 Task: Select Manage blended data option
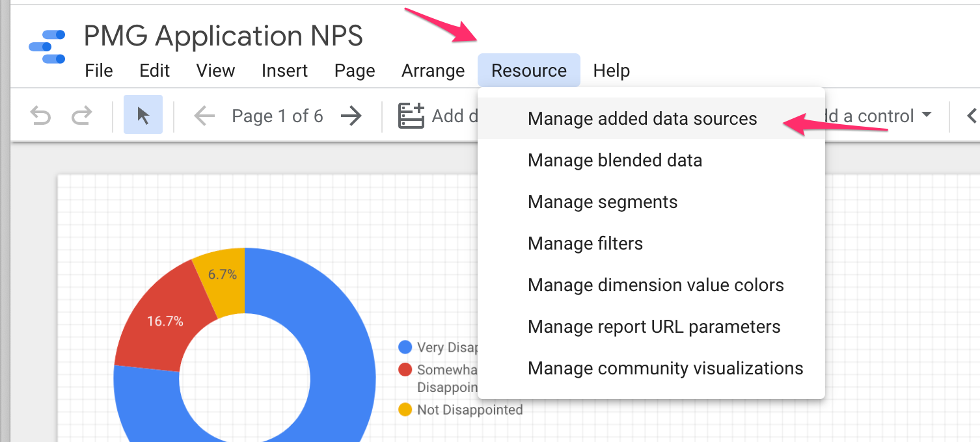615,161
